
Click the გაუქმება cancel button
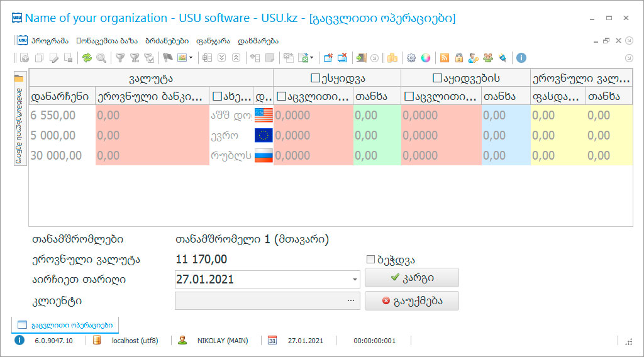[x=411, y=301]
